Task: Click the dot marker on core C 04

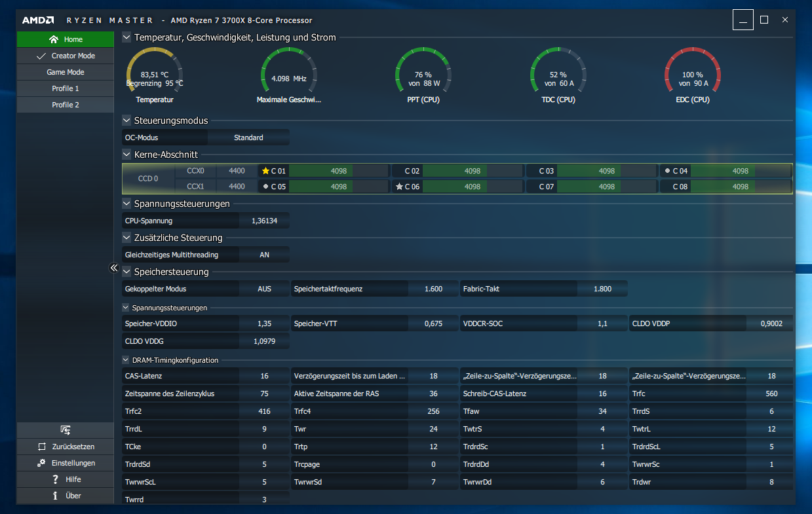Action: (667, 171)
